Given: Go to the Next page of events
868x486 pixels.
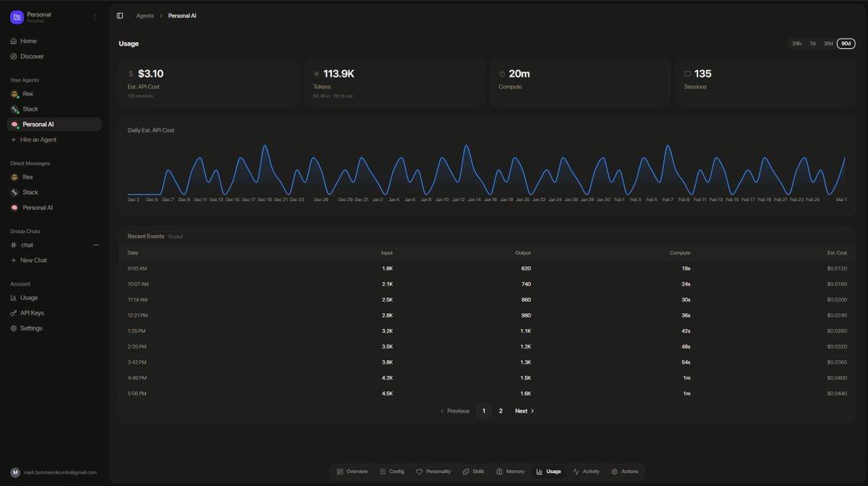Looking at the screenshot, I should [x=524, y=411].
